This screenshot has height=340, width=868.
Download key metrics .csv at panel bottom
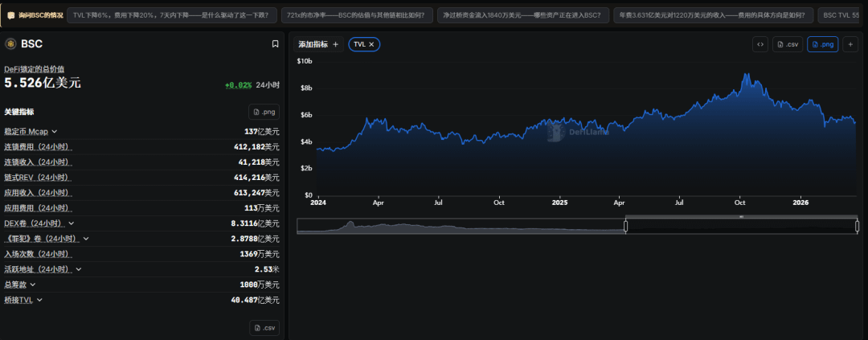pos(264,327)
